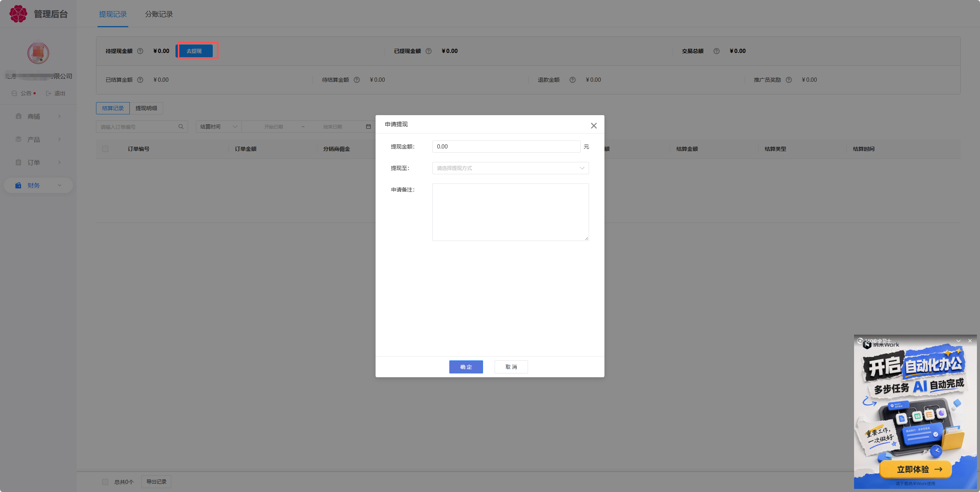Close the 申请提现 dialog with X
Screen dimensions: 980x492
594,125
